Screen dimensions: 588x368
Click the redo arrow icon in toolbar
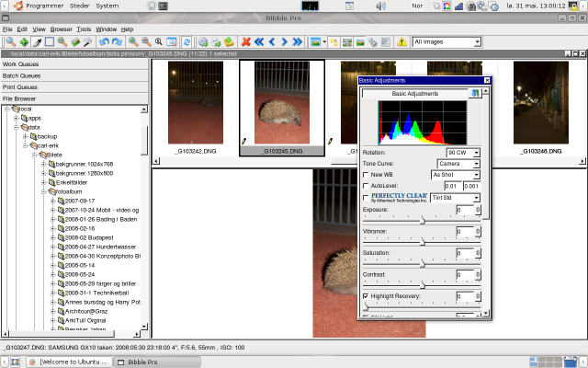coord(117,42)
